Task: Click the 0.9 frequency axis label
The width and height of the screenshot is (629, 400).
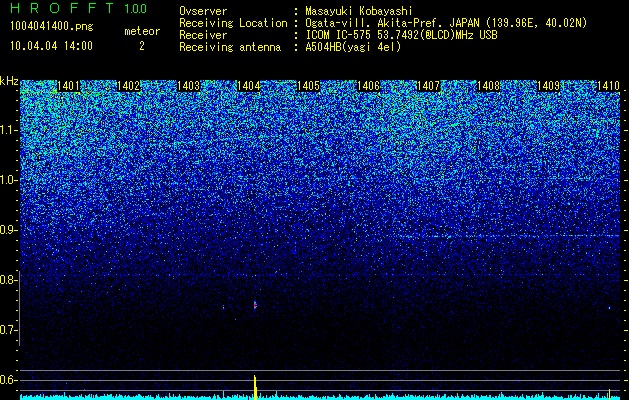Action: tap(8, 230)
